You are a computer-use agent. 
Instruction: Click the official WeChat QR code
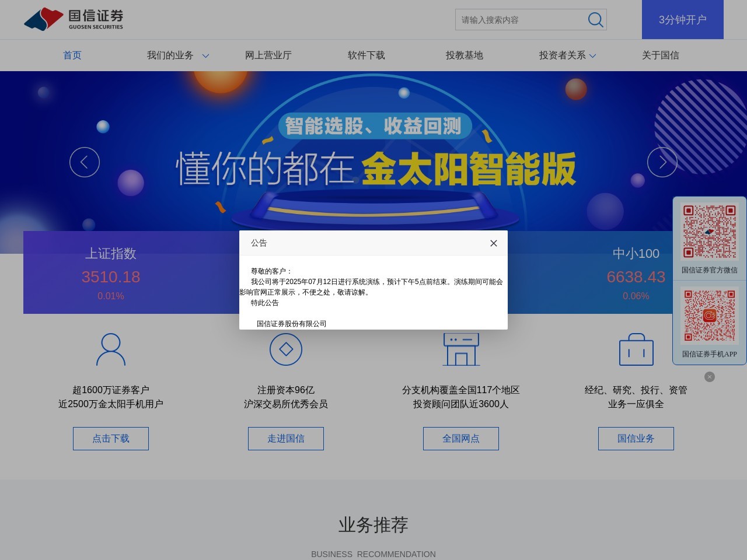coord(710,231)
